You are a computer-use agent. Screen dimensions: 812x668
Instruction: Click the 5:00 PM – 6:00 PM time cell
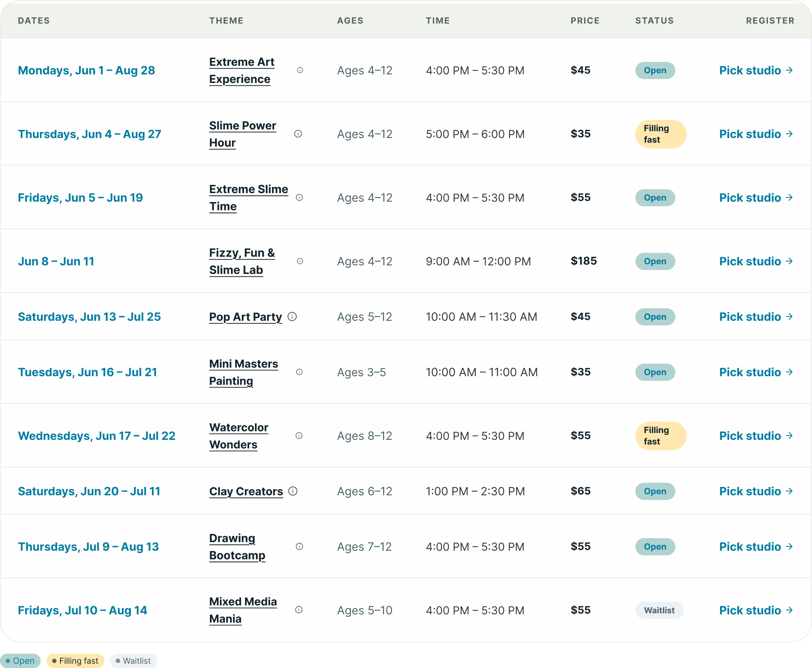click(475, 134)
